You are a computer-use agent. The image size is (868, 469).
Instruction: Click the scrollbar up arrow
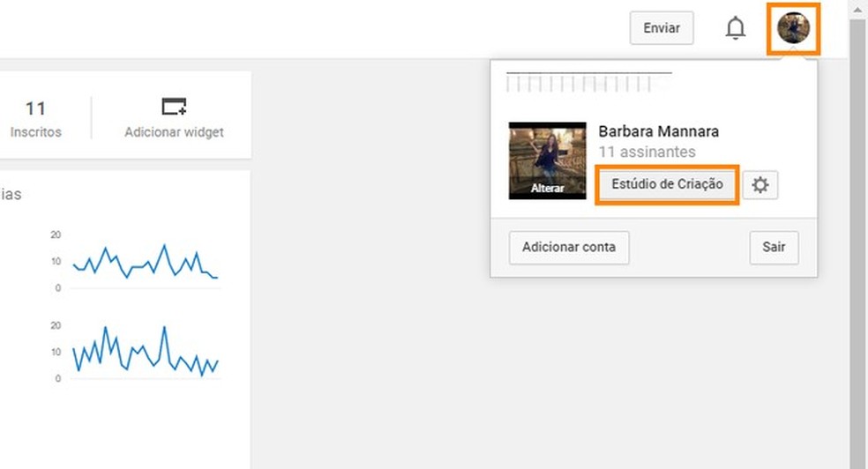(858, 10)
